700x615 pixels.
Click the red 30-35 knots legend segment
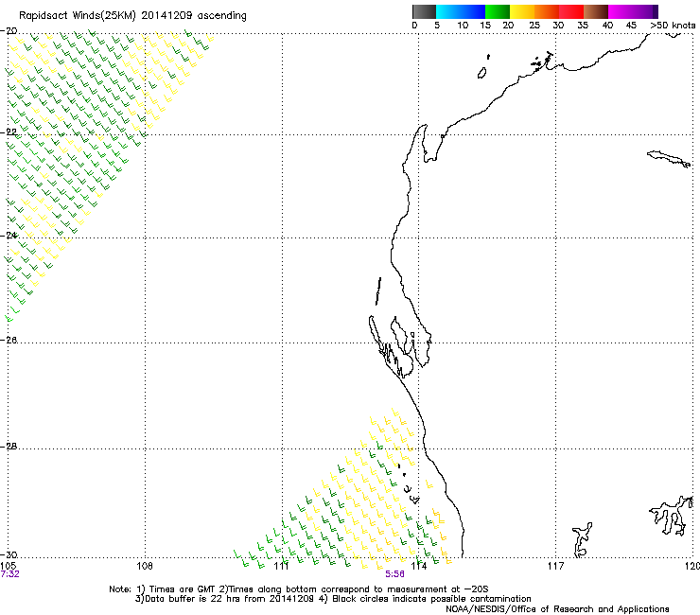pyautogui.click(x=571, y=11)
